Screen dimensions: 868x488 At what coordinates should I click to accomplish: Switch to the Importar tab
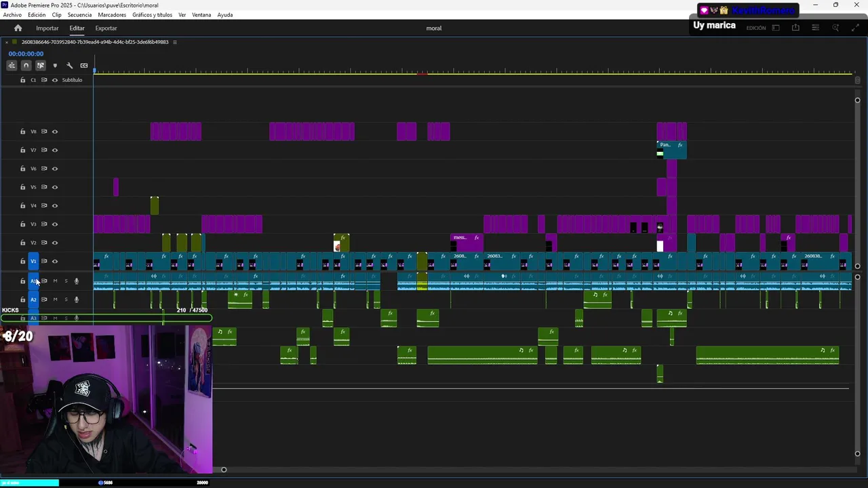click(47, 28)
